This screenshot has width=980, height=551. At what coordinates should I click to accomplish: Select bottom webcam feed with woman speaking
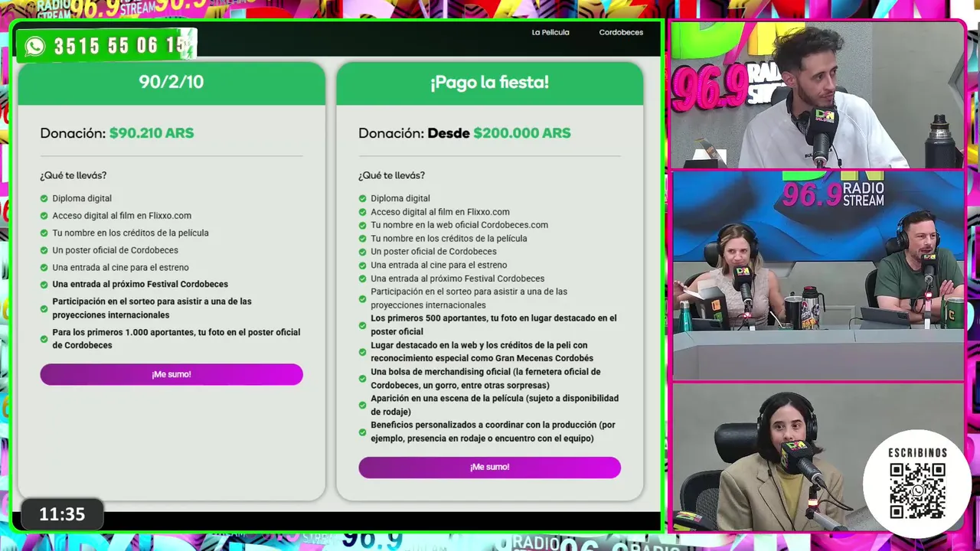[818, 456]
